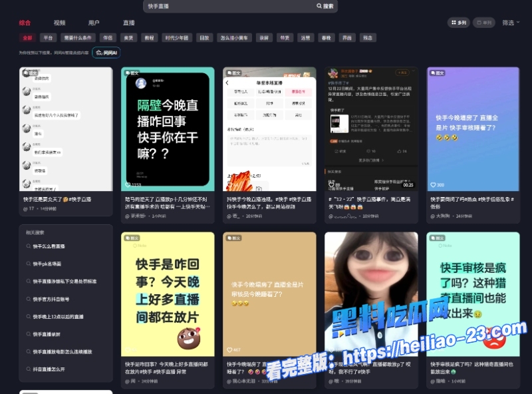532x394 pixels.
Task: Select the 回放 filter chip
Action: tap(204, 38)
